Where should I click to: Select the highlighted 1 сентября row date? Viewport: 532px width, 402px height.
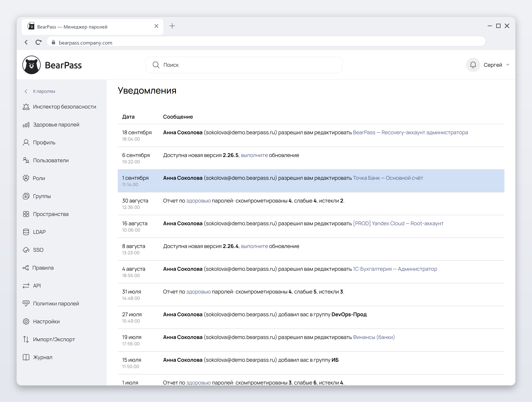[x=135, y=178]
